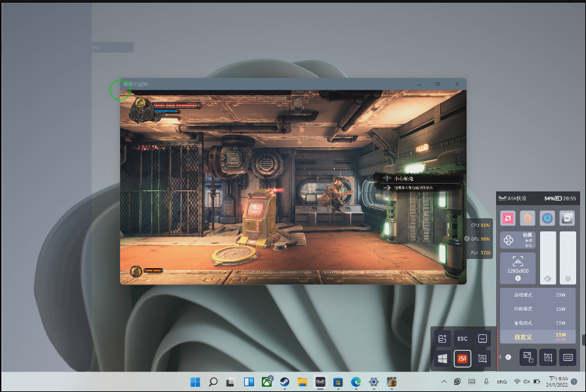
Task: Minimize the game window
Action: (x=419, y=85)
